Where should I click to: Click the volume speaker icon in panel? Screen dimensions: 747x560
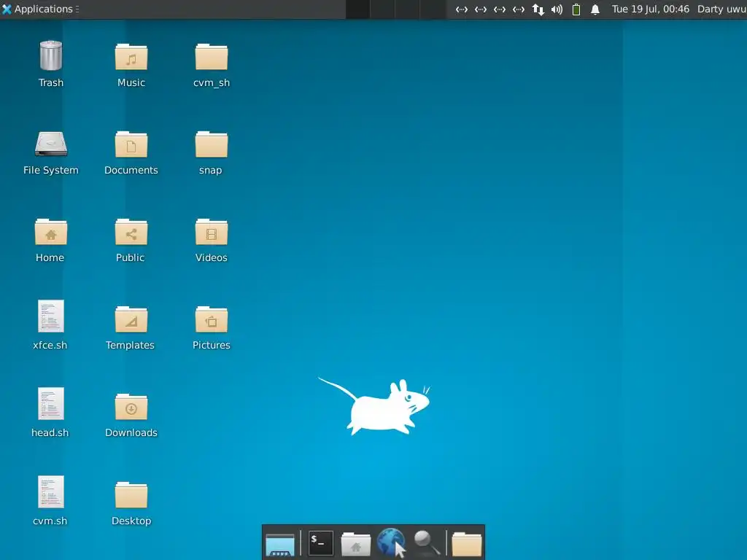click(557, 9)
